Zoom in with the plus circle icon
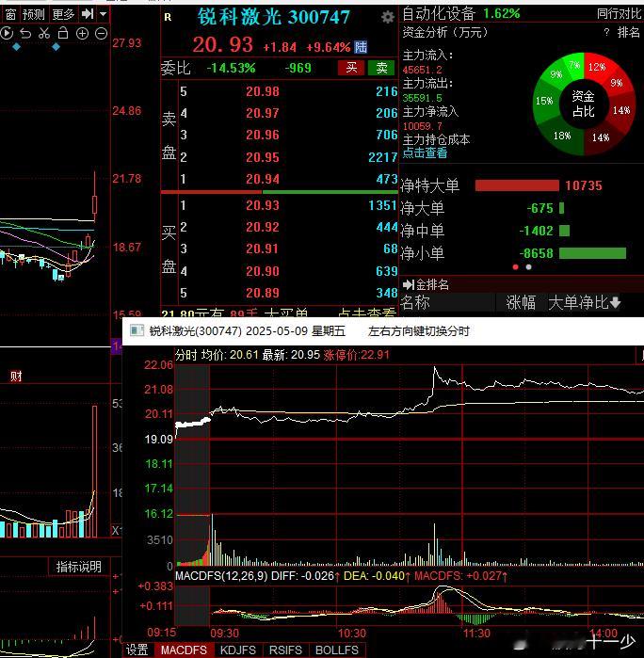 pos(82,34)
